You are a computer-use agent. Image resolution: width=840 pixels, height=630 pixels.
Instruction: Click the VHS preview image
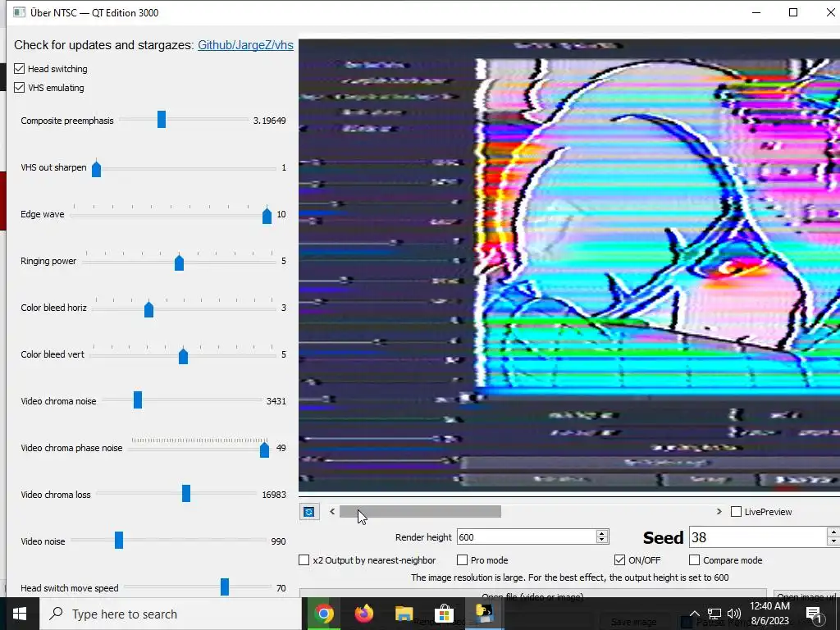click(569, 265)
